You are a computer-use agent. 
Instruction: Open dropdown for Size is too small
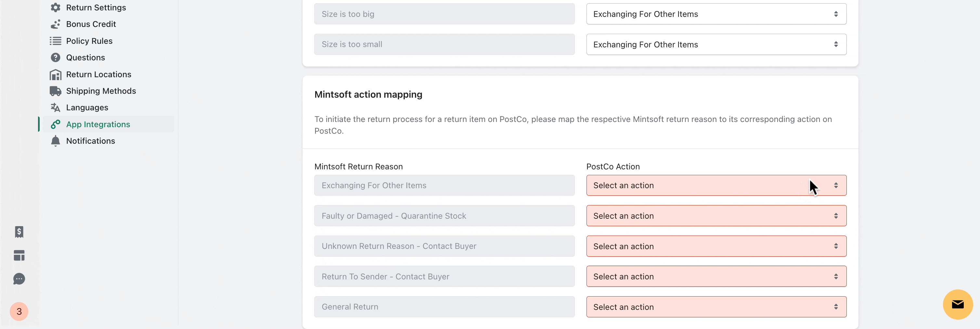(716, 44)
